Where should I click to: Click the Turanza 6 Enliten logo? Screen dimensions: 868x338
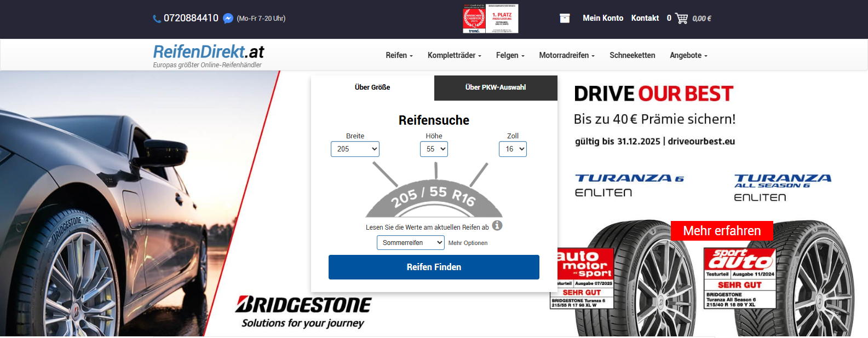629,185
